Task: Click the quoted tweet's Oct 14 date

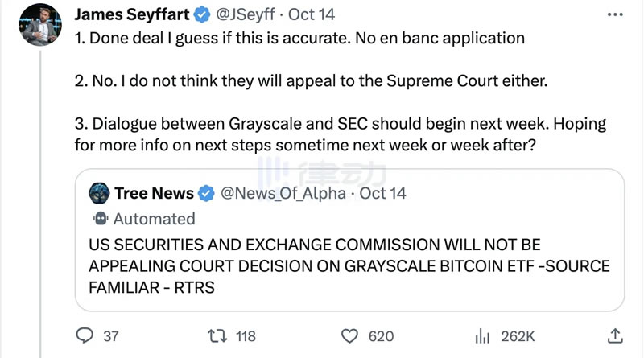Action: pyautogui.click(x=382, y=193)
